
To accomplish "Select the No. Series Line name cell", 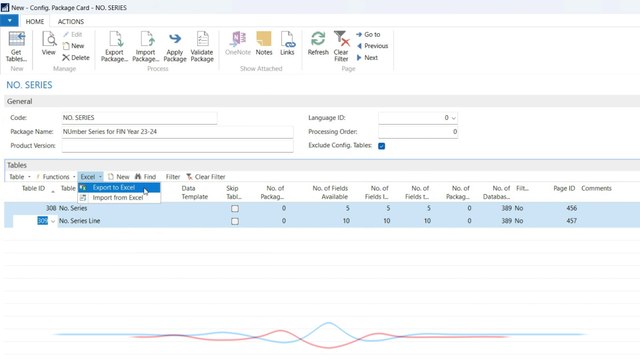I will (80, 221).
